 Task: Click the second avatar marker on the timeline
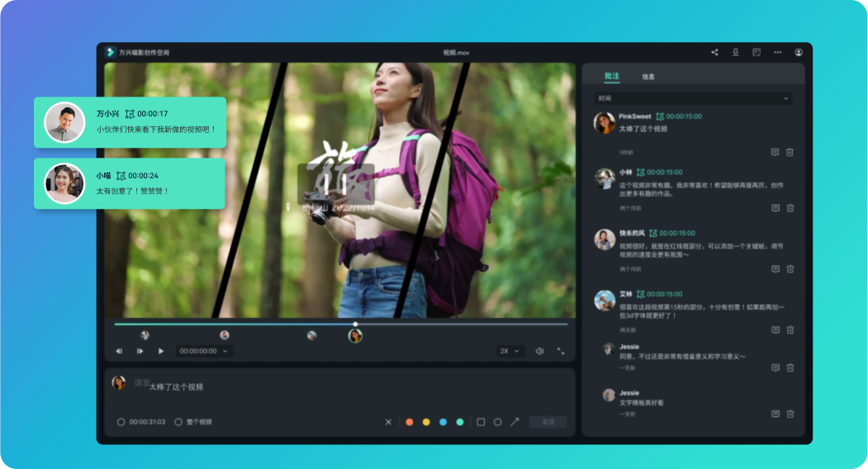pyautogui.click(x=224, y=335)
